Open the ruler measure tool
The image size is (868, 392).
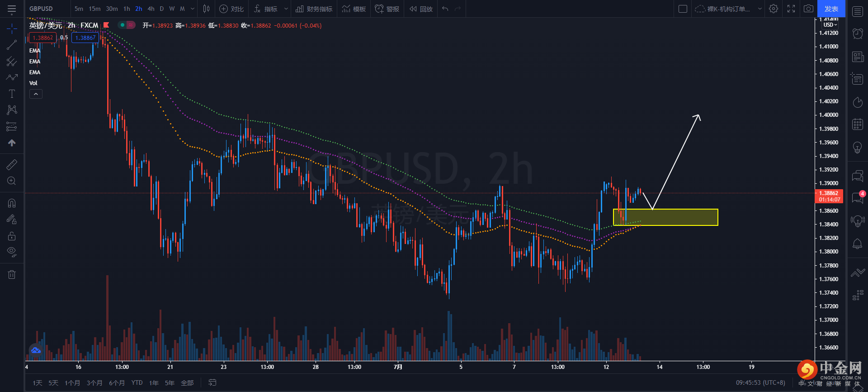tap(12, 165)
